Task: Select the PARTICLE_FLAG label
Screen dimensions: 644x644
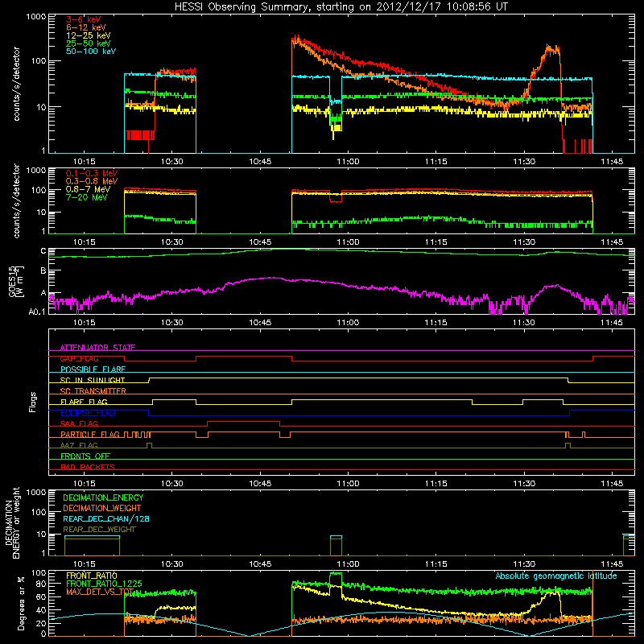Action: click(x=90, y=435)
